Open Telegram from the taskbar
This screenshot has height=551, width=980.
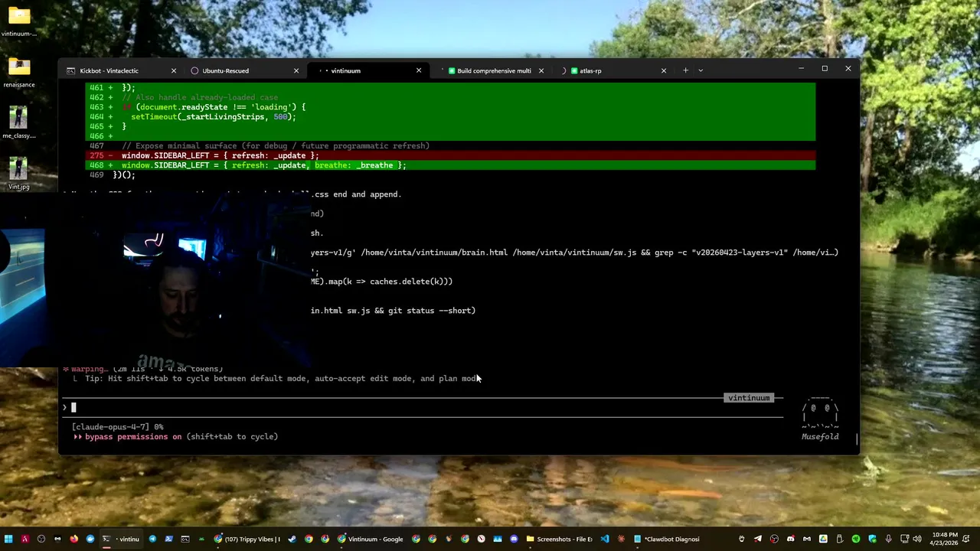[x=152, y=539]
